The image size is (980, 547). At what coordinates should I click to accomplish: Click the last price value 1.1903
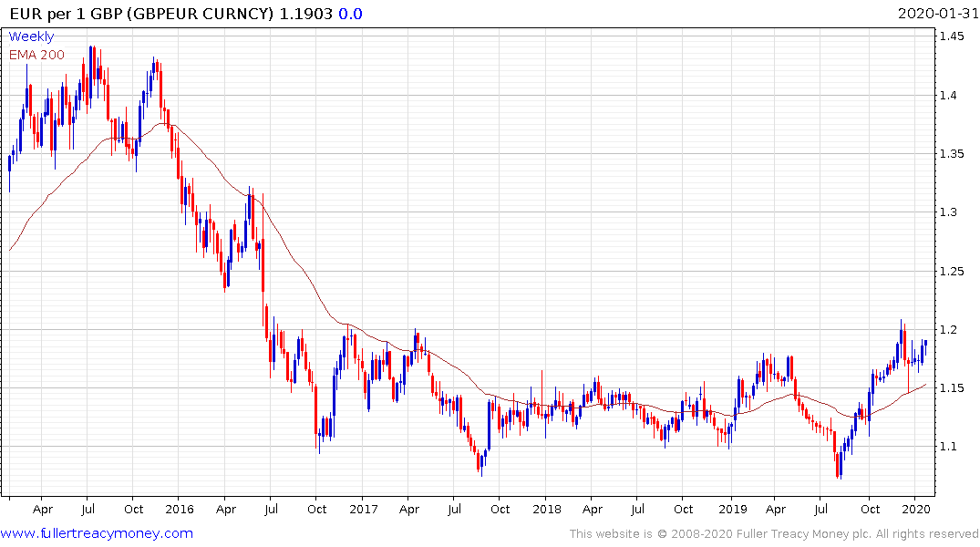coord(305,14)
